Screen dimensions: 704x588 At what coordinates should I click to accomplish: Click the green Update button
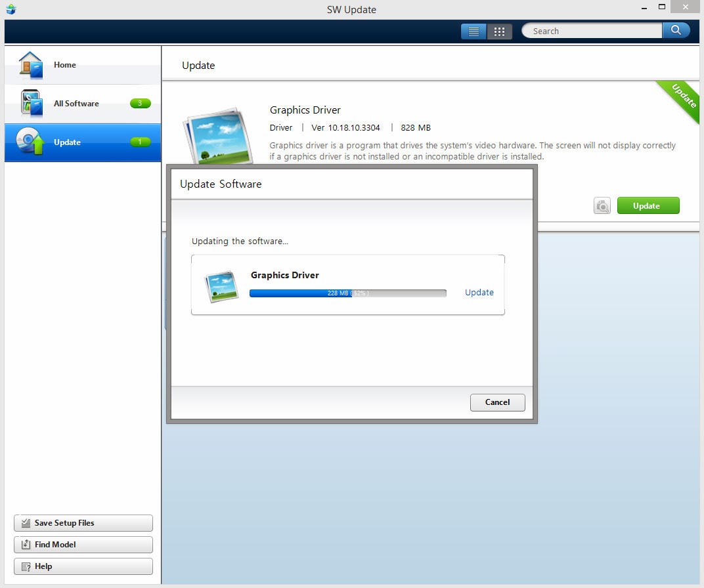point(648,206)
